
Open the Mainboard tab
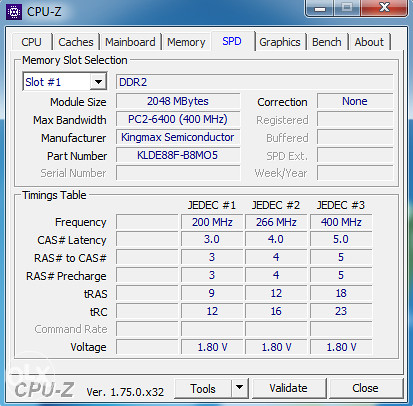130,42
